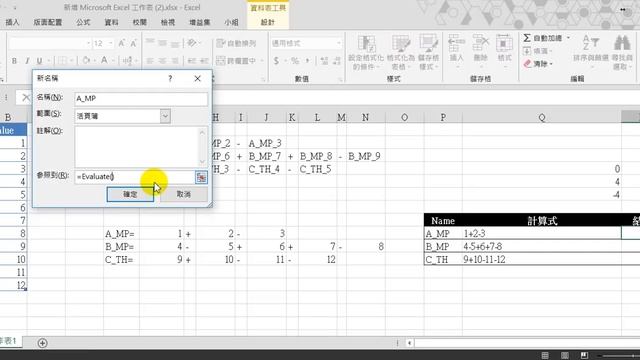Click the Underline formatting icon
Viewport: 640px width, 360px height.
coord(40,61)
